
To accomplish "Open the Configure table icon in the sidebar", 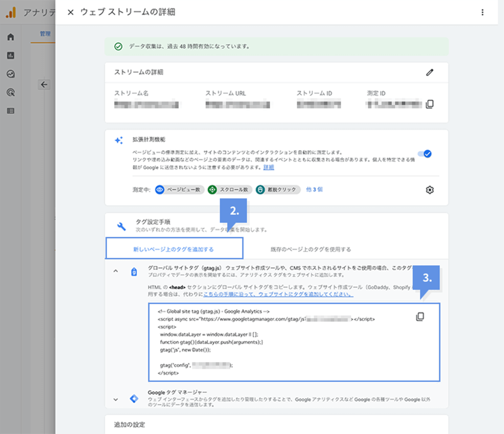I will click(x=11, y=111).
